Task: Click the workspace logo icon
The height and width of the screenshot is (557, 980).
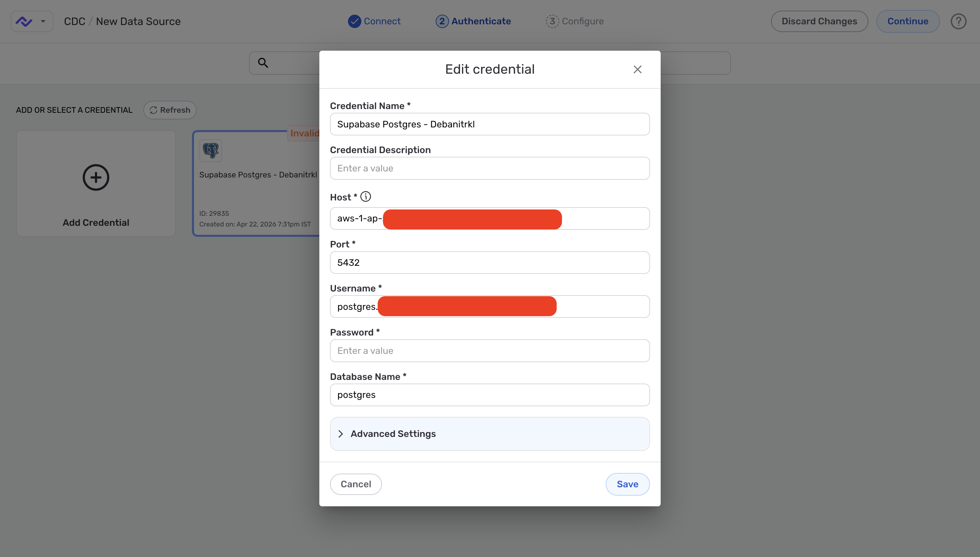Action: (x=24, y=21)
